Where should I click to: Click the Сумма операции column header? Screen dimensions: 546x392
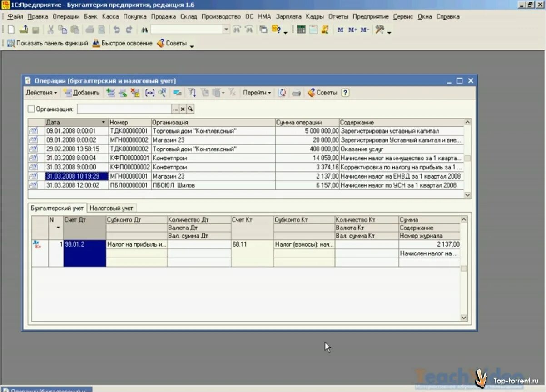point(307,123)
